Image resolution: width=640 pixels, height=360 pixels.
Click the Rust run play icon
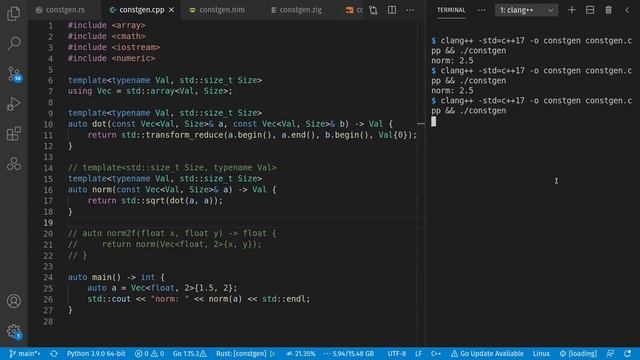[x=273, y=353]
